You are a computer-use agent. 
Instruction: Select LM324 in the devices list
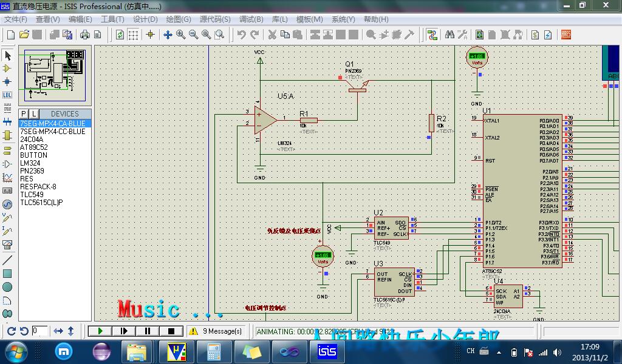click(x=30, y=163)
